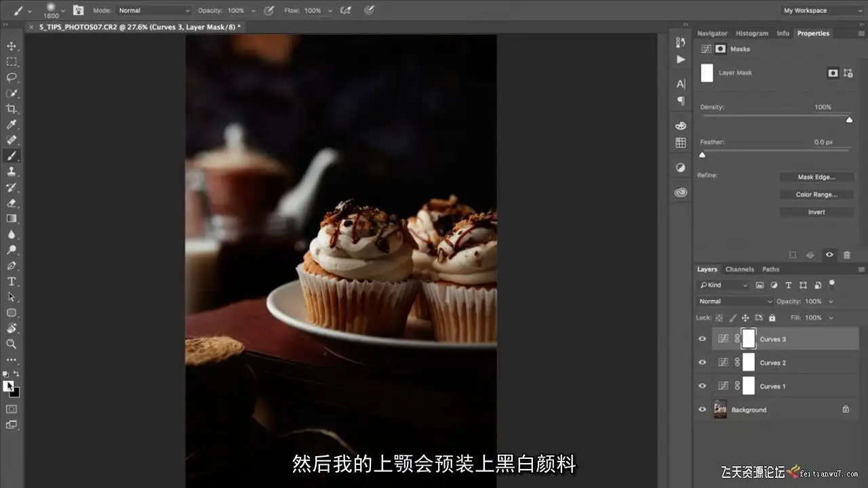Switch to the Channels tab
This screenshot has width=868, height=488.
740,269
